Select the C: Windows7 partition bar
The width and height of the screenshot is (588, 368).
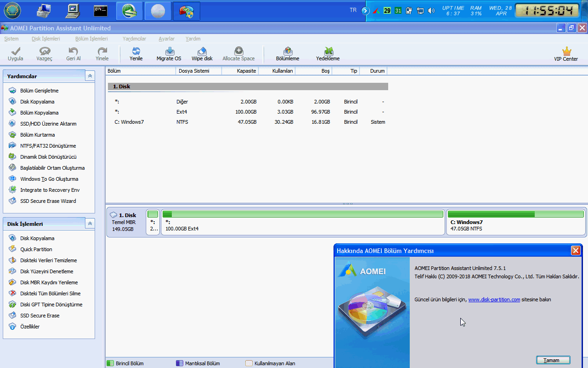[x=516, y=222]
